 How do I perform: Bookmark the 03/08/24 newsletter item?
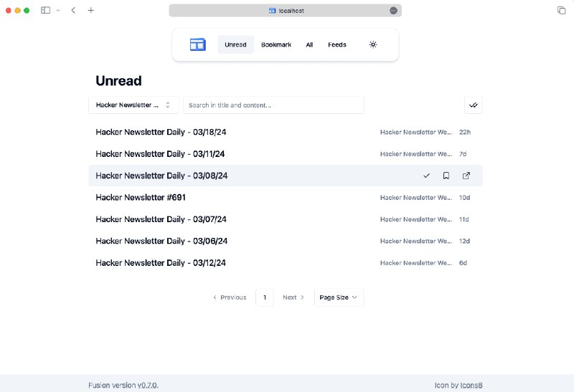click(446, 176)
